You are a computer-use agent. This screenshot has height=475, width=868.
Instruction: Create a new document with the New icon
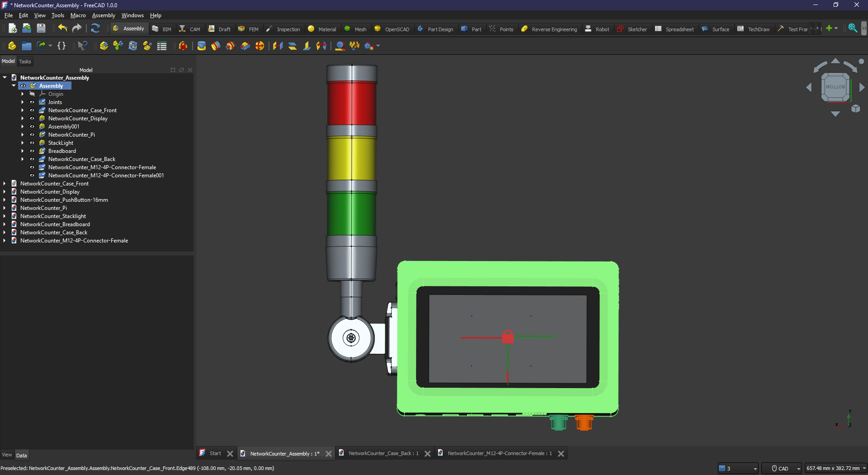[13, 28]
